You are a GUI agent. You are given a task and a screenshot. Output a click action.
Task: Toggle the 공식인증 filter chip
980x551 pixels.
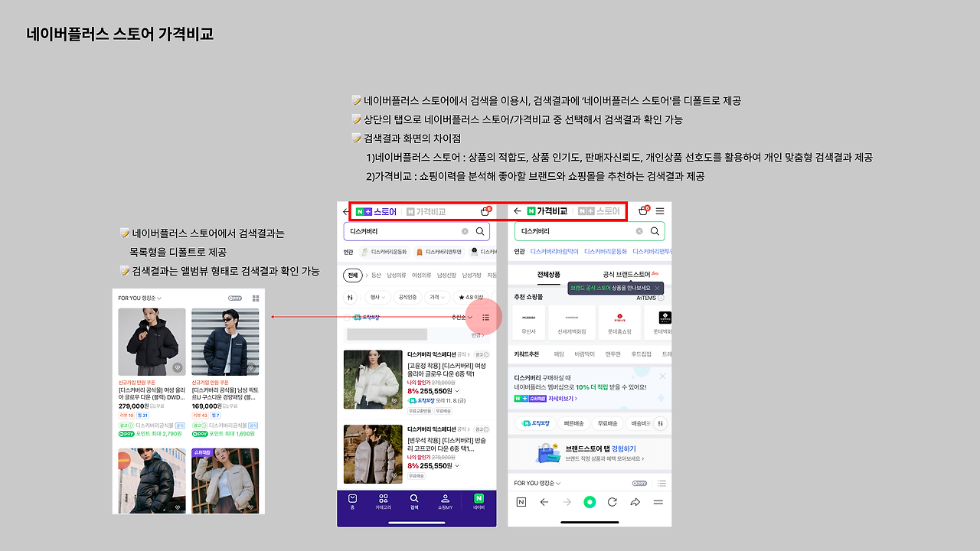(x=407, y=297)
